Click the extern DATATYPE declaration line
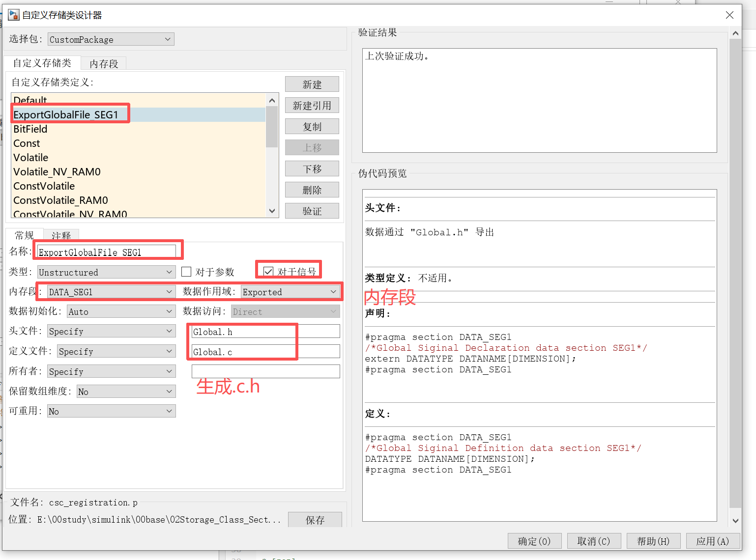756x560 pixels. [470, 359]
